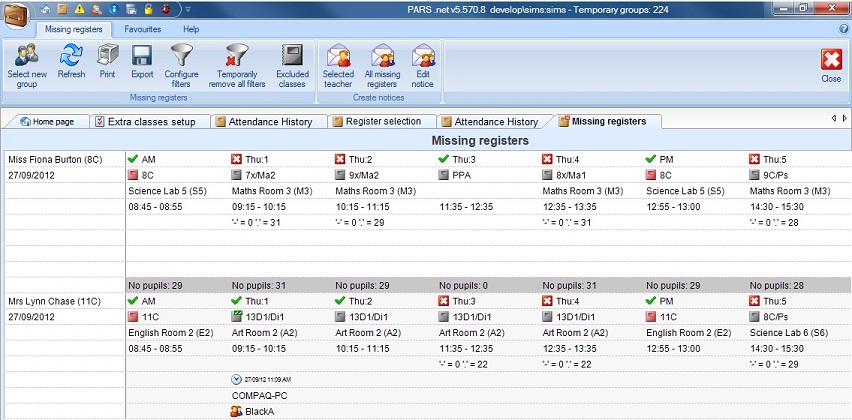852x420 pixels.
Task: Click Temporarily remove all filters
Action: 237,60
